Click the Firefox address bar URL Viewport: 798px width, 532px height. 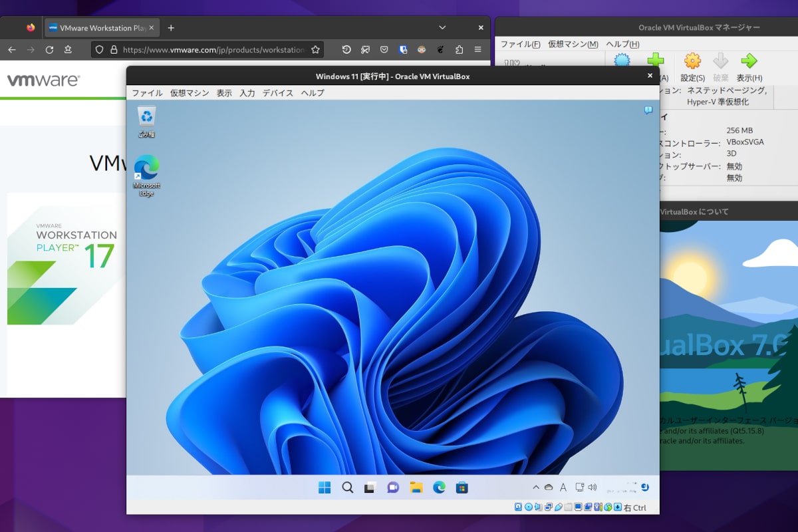pyautogui.click(x=214, y=49)
